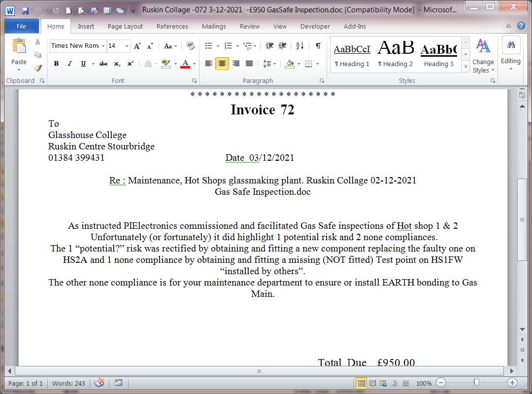Click the Paste clipboard icon
The height and width of the screenshot is (394, 532).
pos(19,46)
